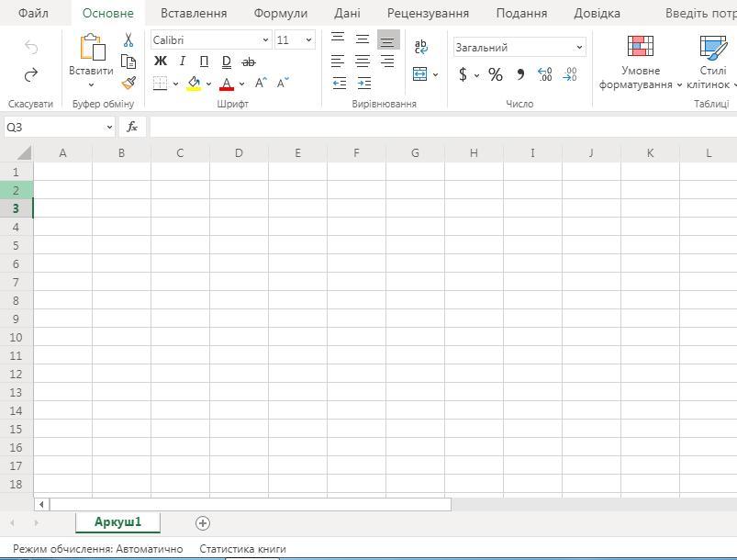737x560 pixels.
Task: Open the Дані tab
Action: pyautogui.click(x=347, y=13)
